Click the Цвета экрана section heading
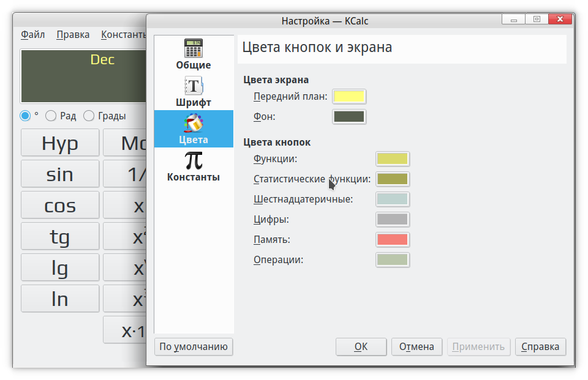The height and width of the screenshot is (380, 588). 276,80
